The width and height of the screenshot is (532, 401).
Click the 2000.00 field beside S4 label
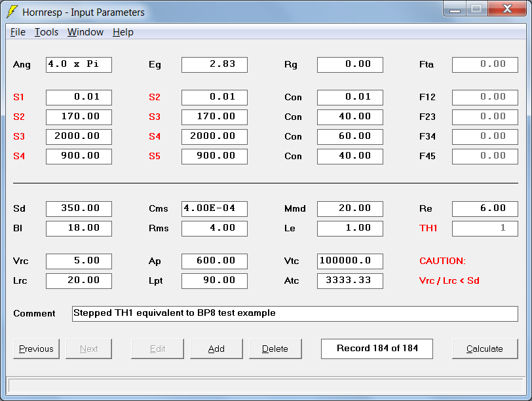[x=214, y=137]
